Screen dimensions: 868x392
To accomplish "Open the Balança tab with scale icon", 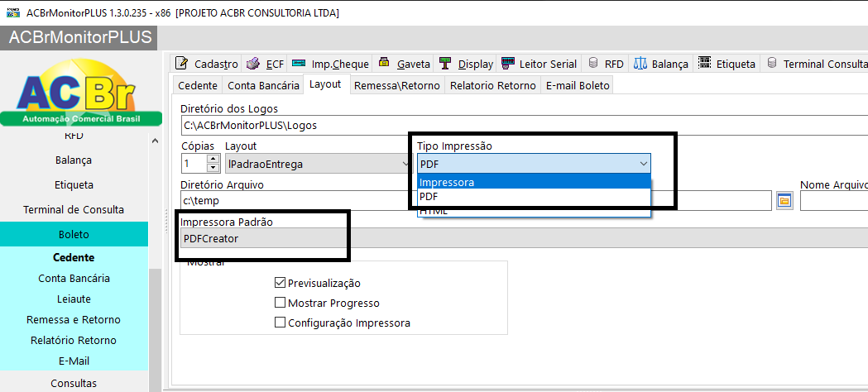I will click(x=660, y=64).
